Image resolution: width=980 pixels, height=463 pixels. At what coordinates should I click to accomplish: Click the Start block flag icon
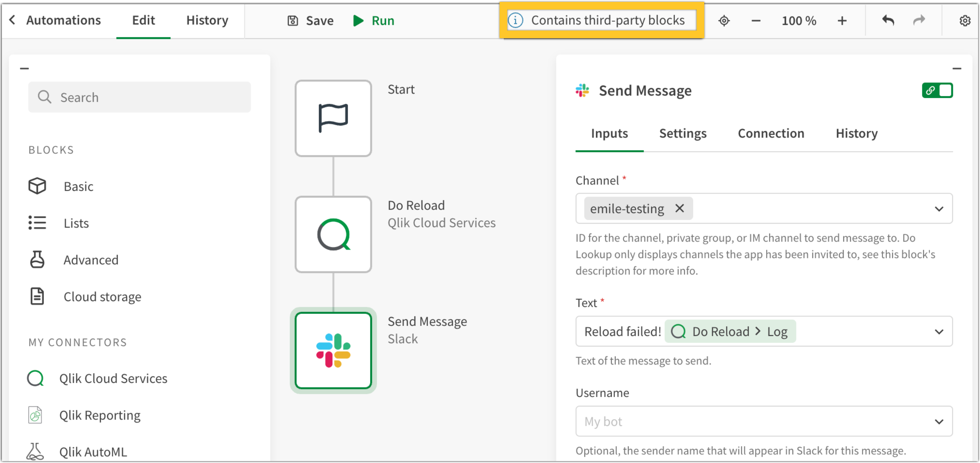click(x=333, y=118)
